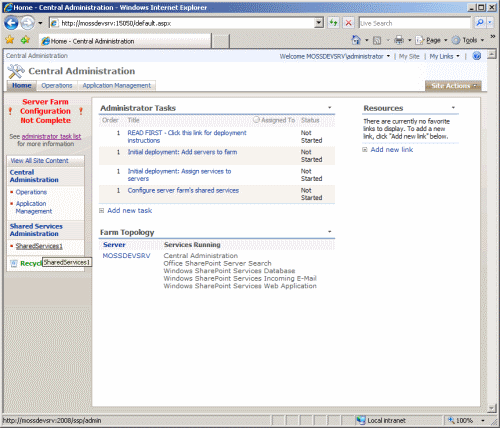Open Configure server farm's shared services

pyautogui.click(x=183, y=190)
